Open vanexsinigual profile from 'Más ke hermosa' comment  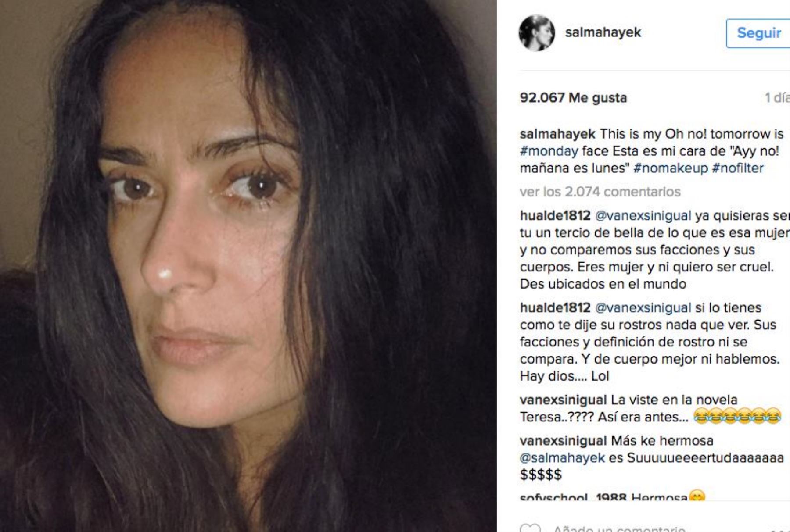pyautogui.click(x=563, y=441)
